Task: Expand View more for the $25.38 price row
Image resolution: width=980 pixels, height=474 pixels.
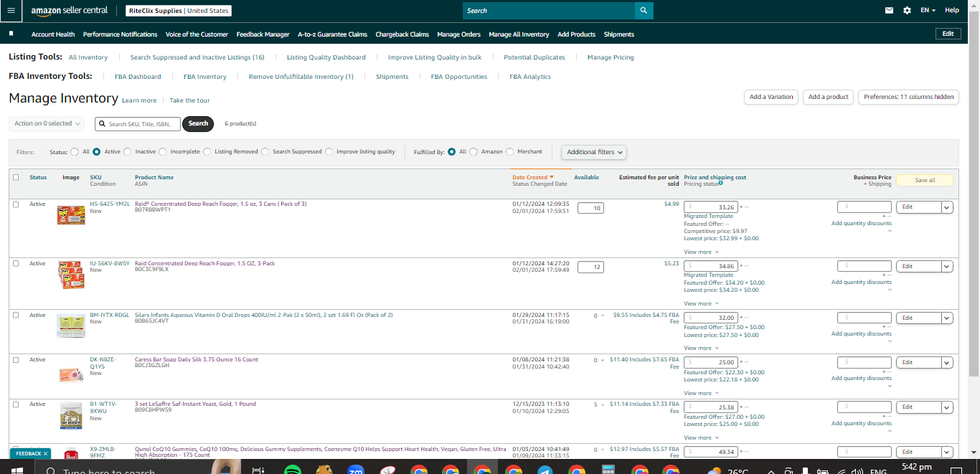Action: pyautogui.click(x=700, y=438)
